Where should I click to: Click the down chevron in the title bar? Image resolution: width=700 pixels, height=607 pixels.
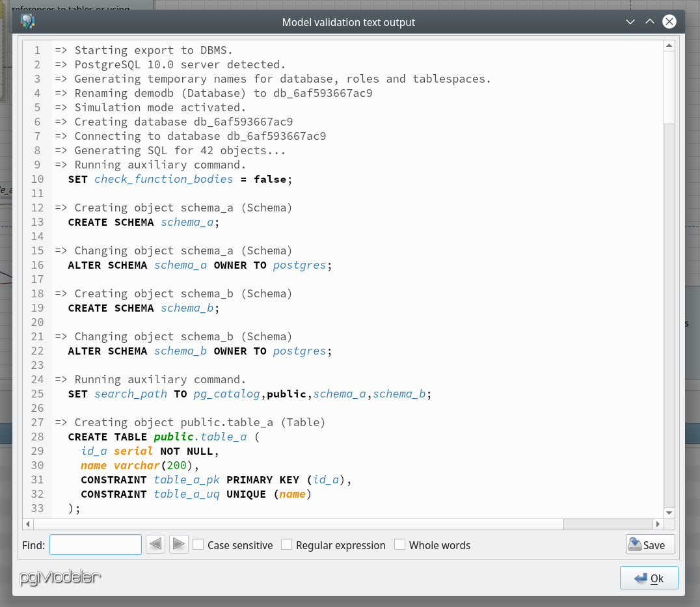point(630,21)
